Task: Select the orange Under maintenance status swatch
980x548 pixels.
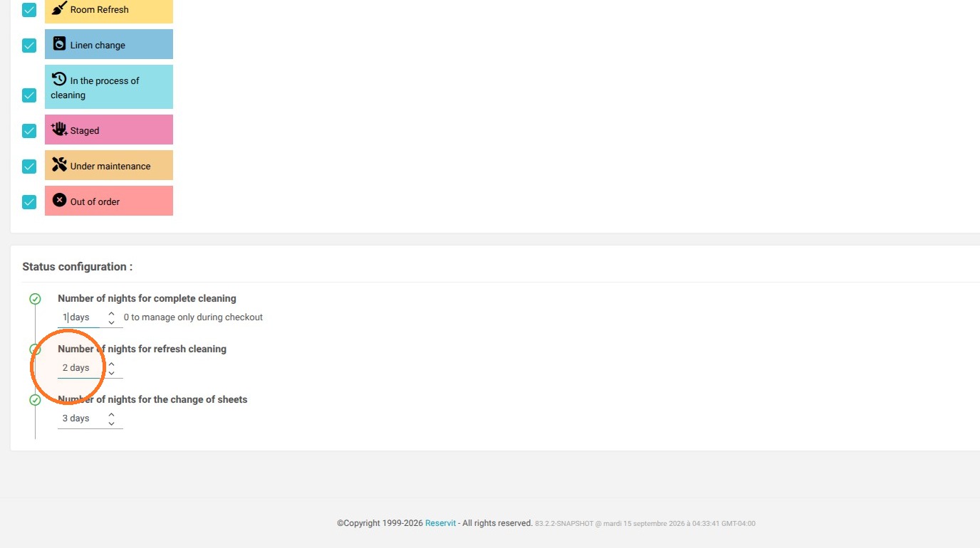Action: (109, 165)
